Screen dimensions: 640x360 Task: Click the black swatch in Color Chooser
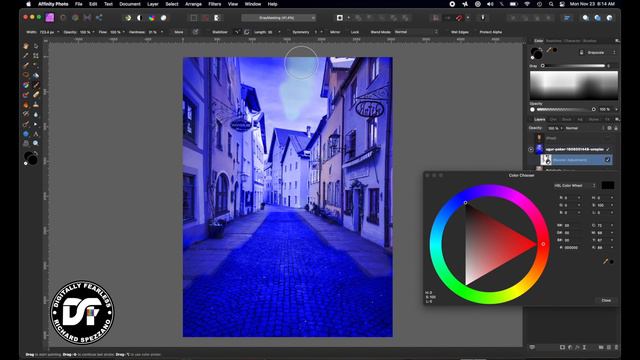tap(608, 185)
